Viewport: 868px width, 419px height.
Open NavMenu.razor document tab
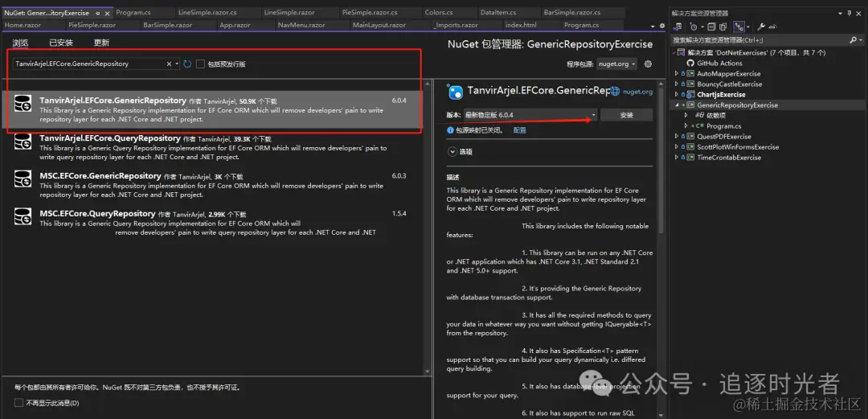pos(301,25)
